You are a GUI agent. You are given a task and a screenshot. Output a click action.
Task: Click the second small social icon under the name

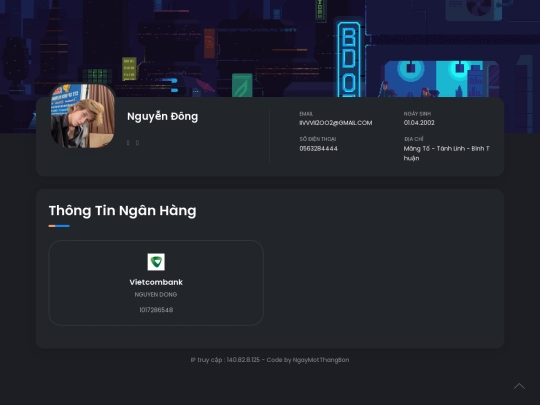(137, 143)
